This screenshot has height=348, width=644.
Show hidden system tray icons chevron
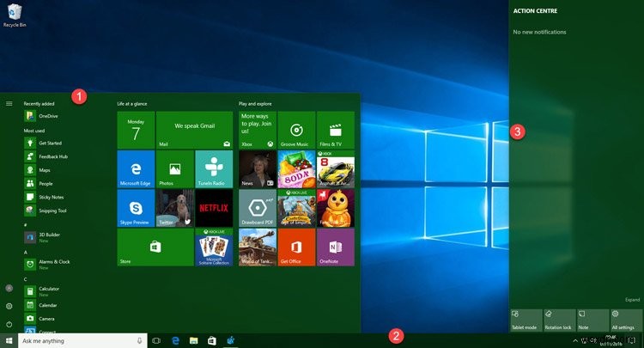(575, 340)
